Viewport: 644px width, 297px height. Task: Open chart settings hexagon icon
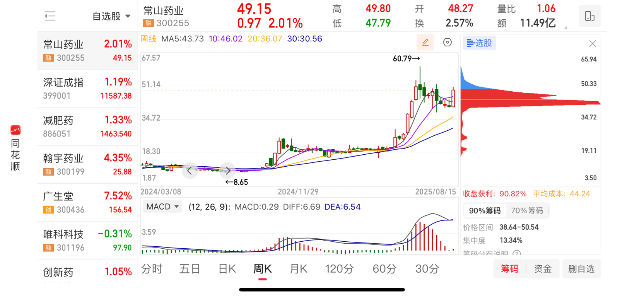pyautogui.click(x=447, y=43)
